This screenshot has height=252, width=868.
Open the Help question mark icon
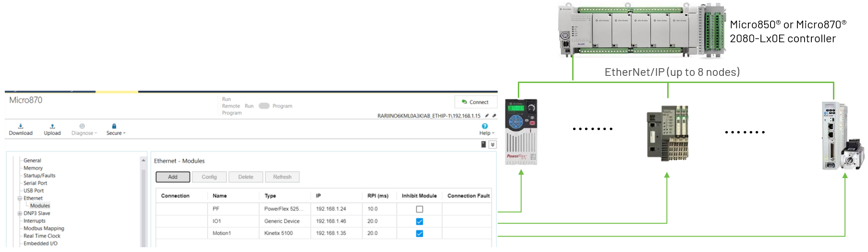click(485, 126)
